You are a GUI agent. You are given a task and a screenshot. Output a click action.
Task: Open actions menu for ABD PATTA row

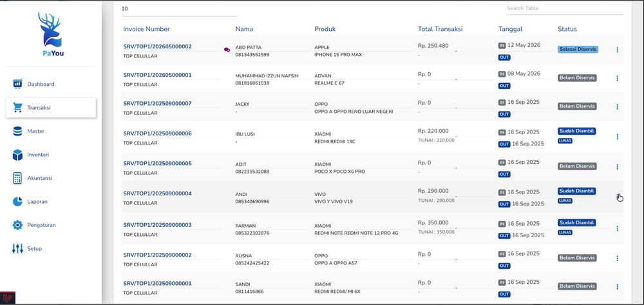pyautogui.click(x=618, y=50)
